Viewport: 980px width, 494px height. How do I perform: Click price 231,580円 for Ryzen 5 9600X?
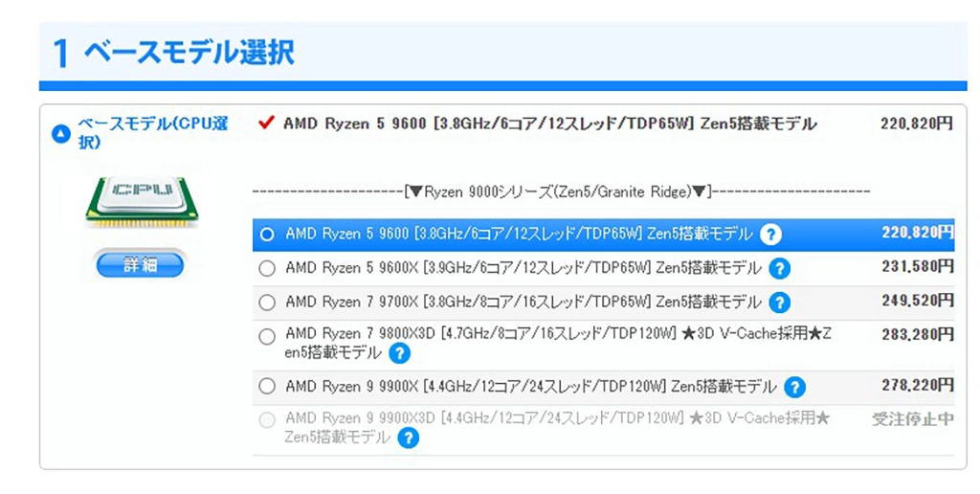coord(918,266)
